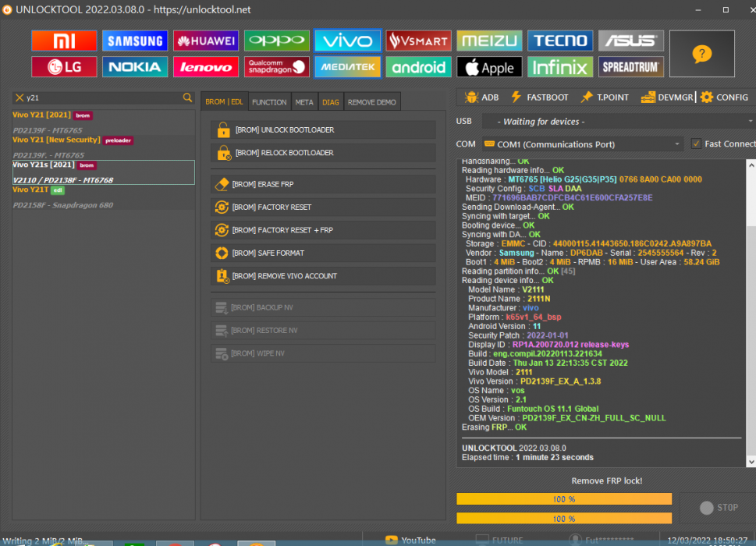Open the Android section logo
756x546 pixels.
418,67
